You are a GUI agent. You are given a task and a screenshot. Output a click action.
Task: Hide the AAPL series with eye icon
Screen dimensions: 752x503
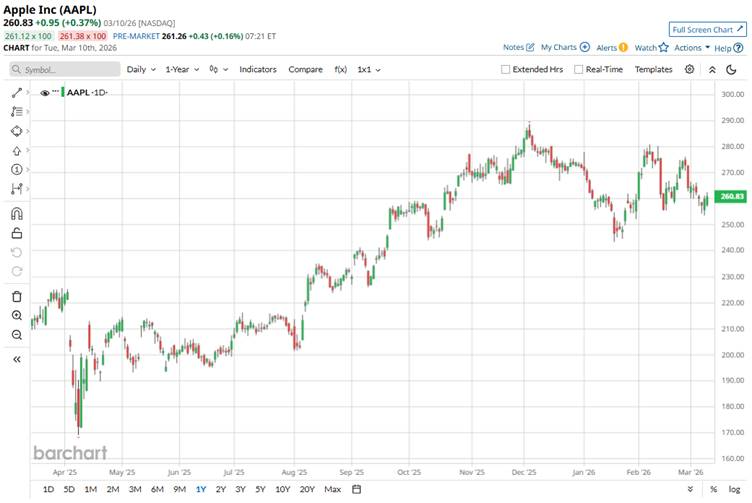pyautogui.click(x=45, y=92)
